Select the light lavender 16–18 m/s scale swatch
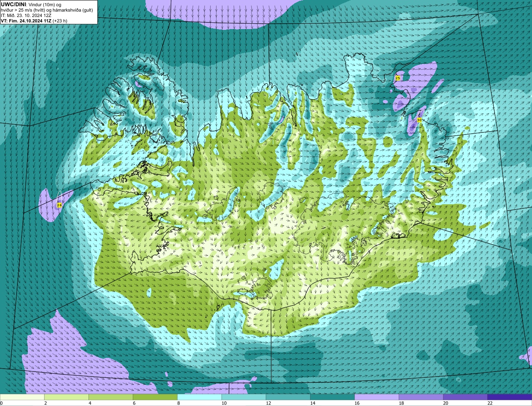The height and width of the screenshot is (406, 532). click(377, 397)
